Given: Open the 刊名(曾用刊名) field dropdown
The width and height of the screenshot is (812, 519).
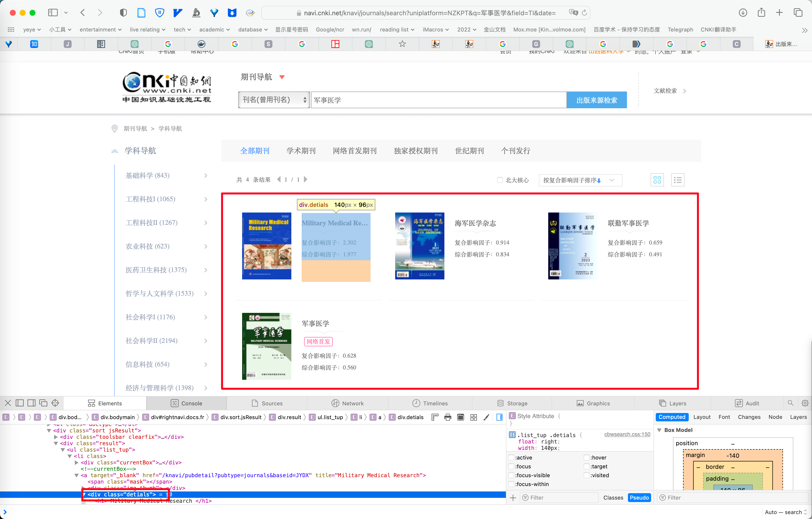Looking at the screenshot, I should tap(273, 100).
